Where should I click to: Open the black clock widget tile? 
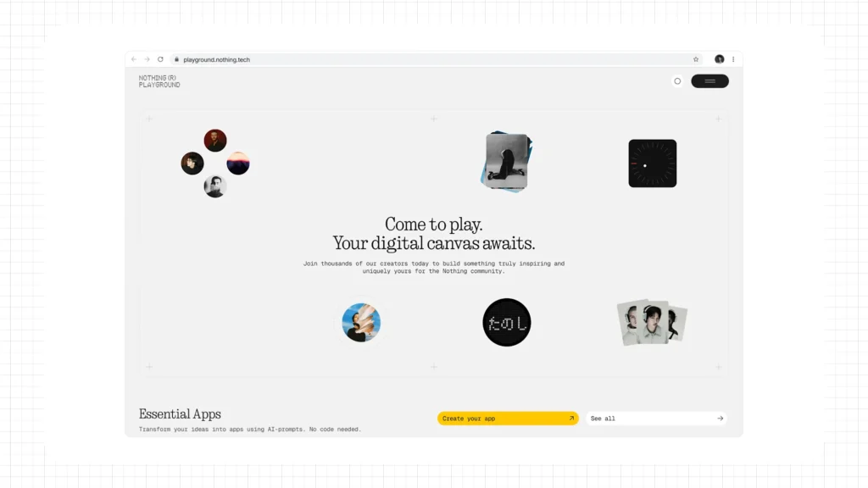[652, 164]
